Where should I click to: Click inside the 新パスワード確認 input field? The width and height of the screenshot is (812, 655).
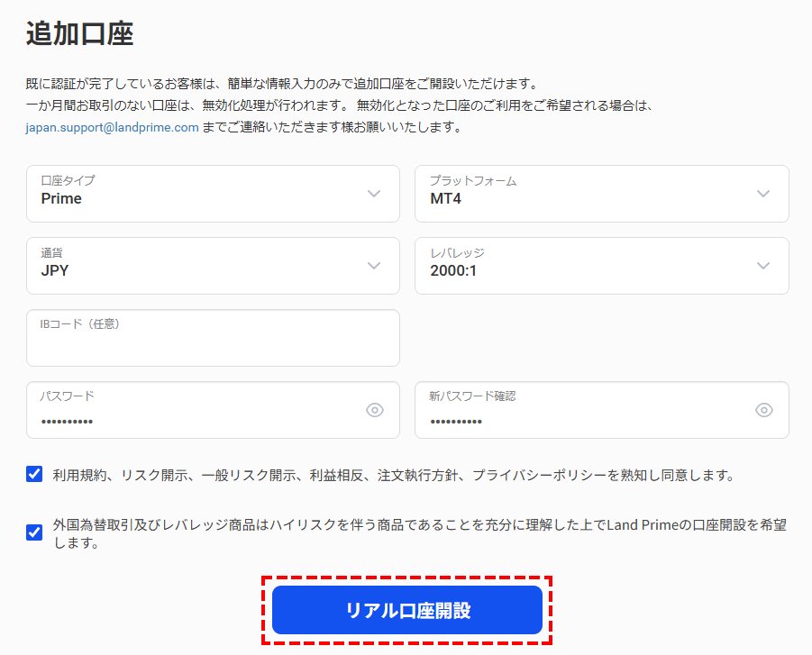[x=602, y=410]
